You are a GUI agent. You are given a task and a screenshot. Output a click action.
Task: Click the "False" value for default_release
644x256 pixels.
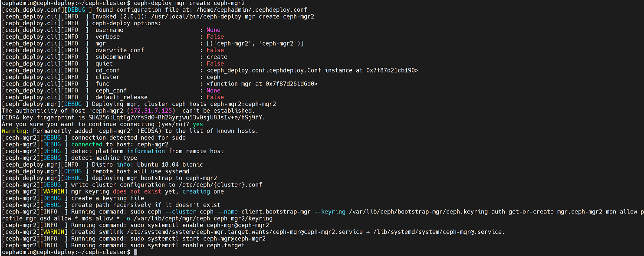pos(215,97)
